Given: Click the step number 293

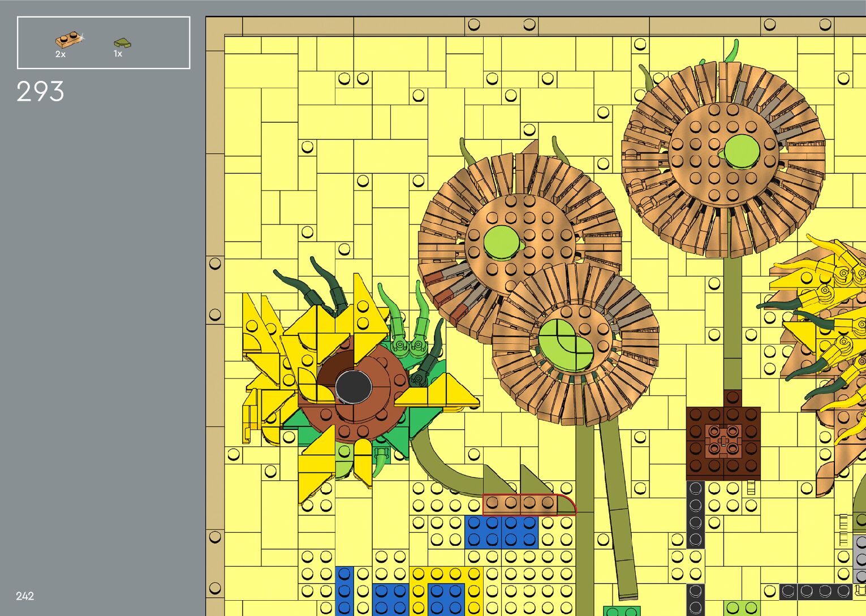Looking at the screenshot, I should click(40, 92).
